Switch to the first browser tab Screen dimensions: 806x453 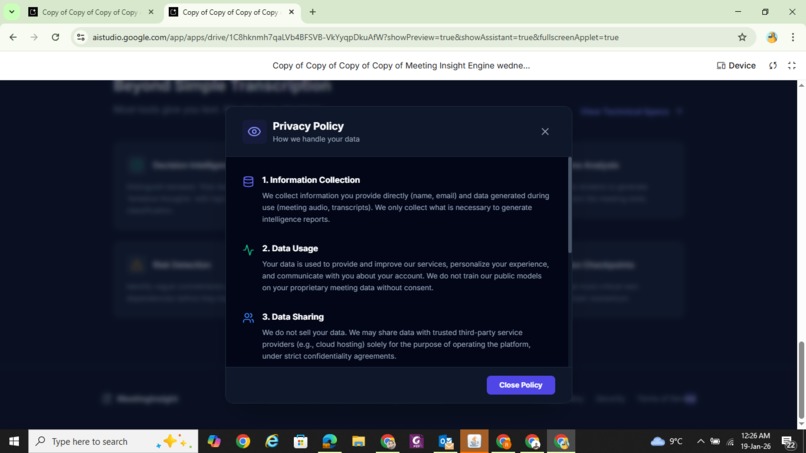click(90, 12)
